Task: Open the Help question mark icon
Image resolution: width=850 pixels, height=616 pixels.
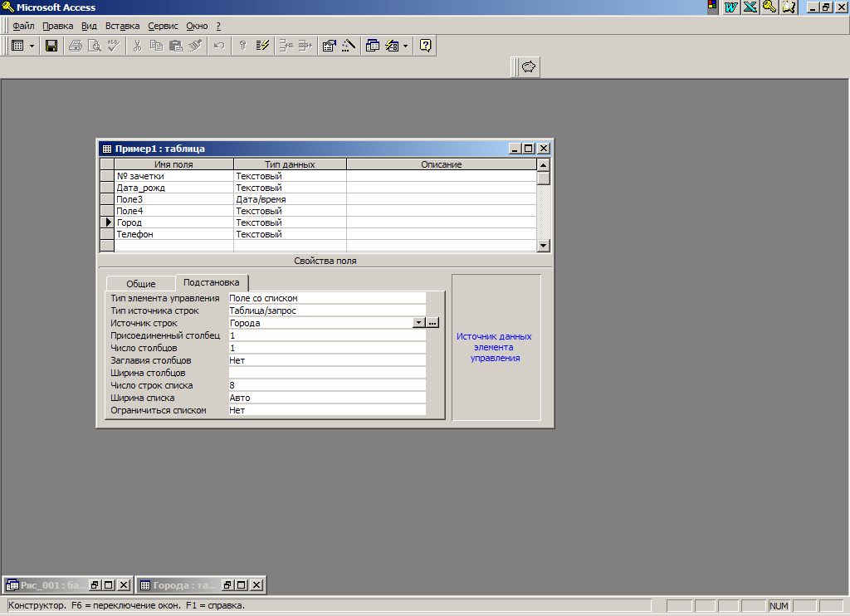Action: click(x=426, y=46)
